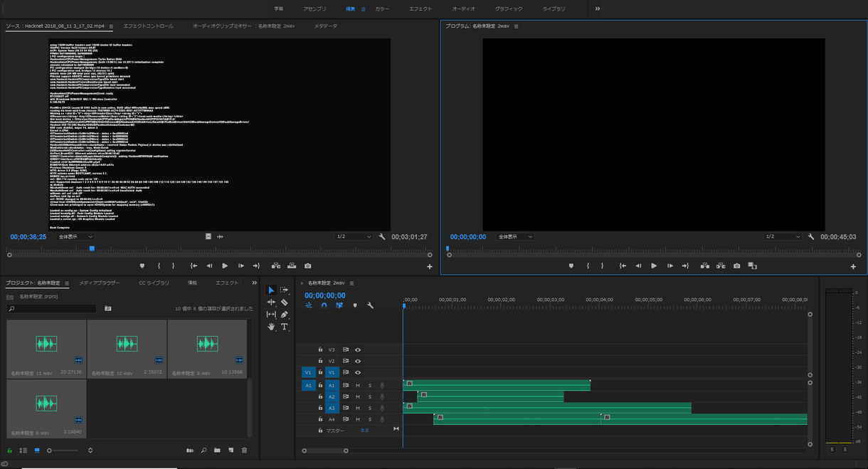The width and height of the screenshot is (868, 469).
Task: Select the Ripple Edit tool
Action: coord(271,302)
